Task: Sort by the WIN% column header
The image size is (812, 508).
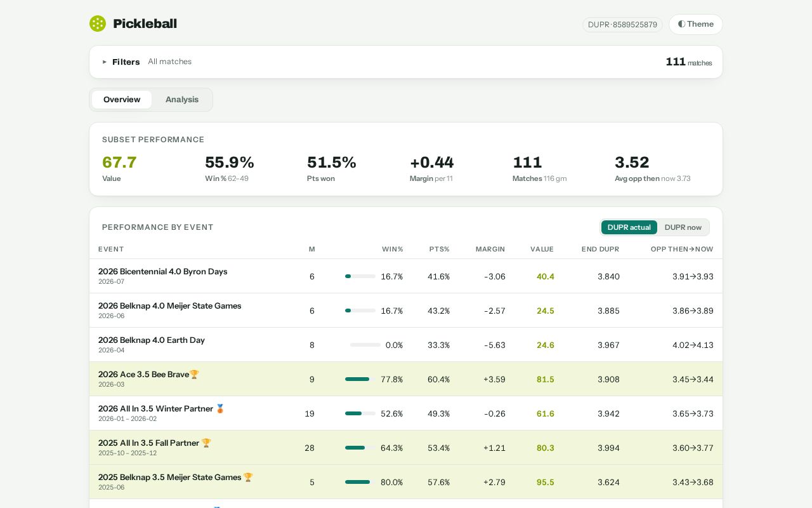Action: click(x=393, y=250)
